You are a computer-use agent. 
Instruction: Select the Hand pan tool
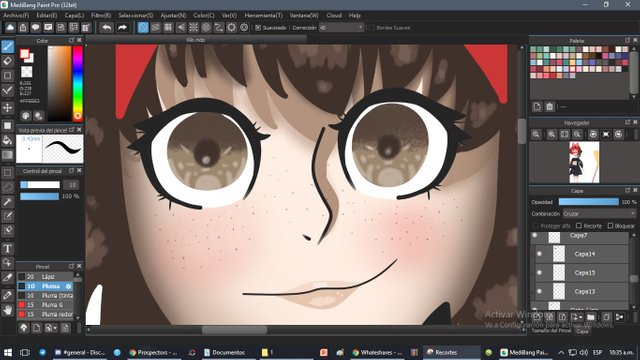pos(7,310)
